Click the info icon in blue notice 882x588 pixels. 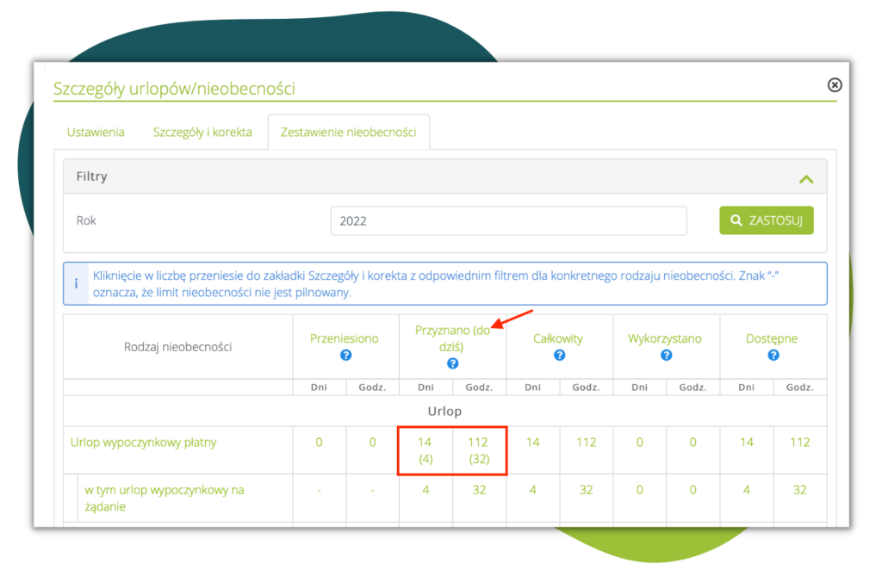point(76,284)
